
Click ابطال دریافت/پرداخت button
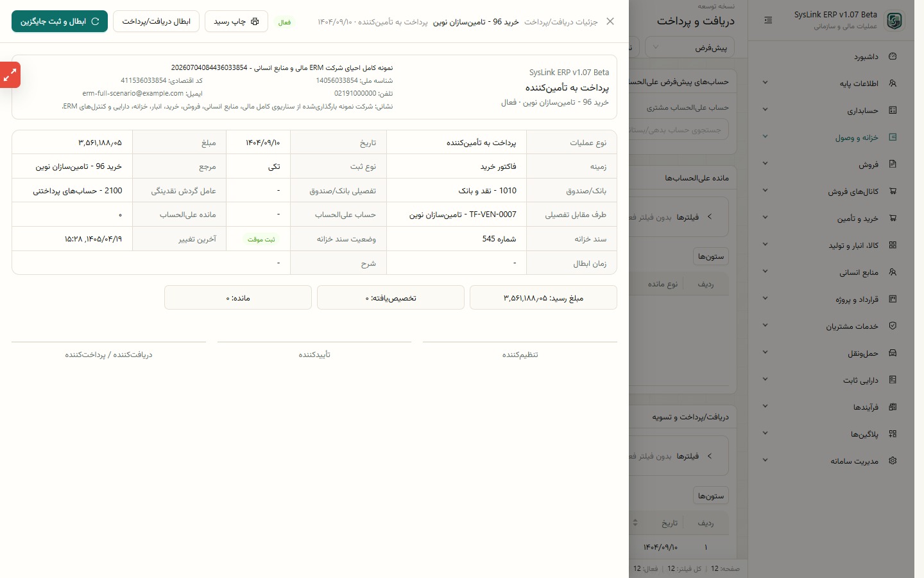[x=156, y=21]
